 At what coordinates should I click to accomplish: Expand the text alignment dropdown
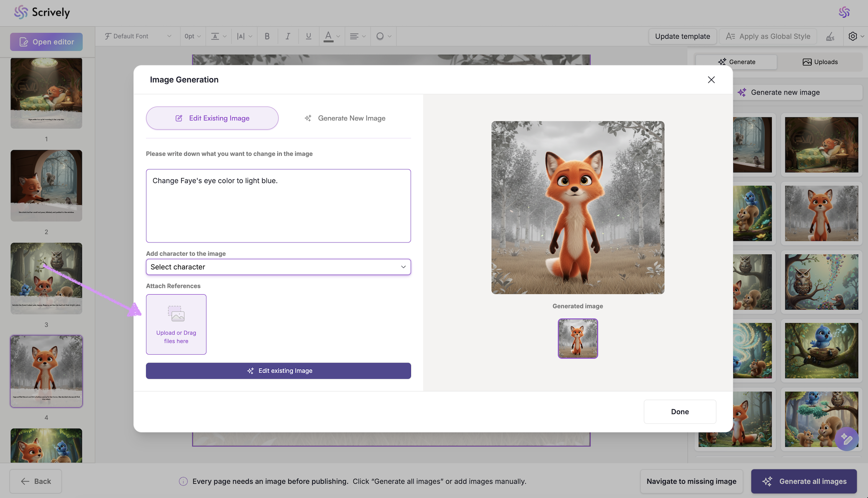357,36
